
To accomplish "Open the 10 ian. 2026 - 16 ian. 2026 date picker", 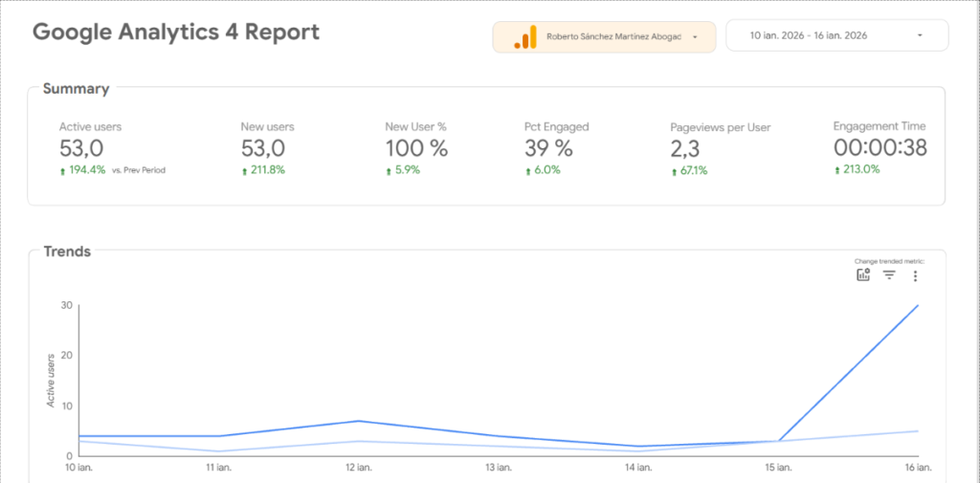I will [809, 36].
